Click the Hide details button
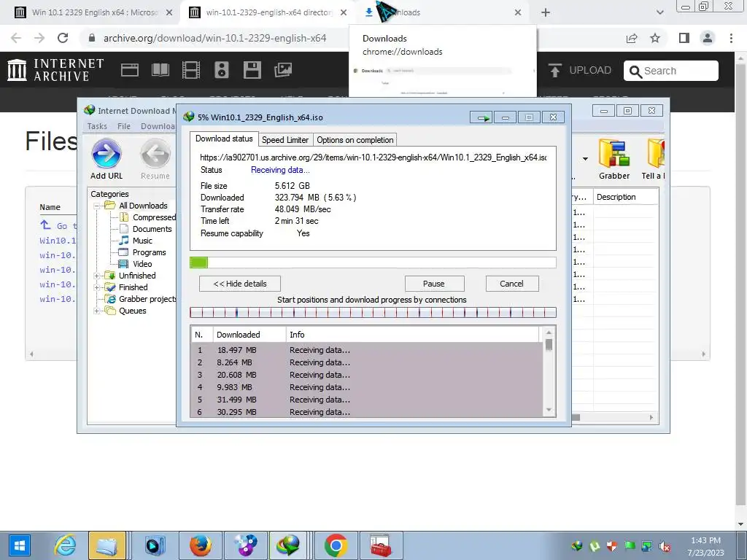 [x=239, y=284]
